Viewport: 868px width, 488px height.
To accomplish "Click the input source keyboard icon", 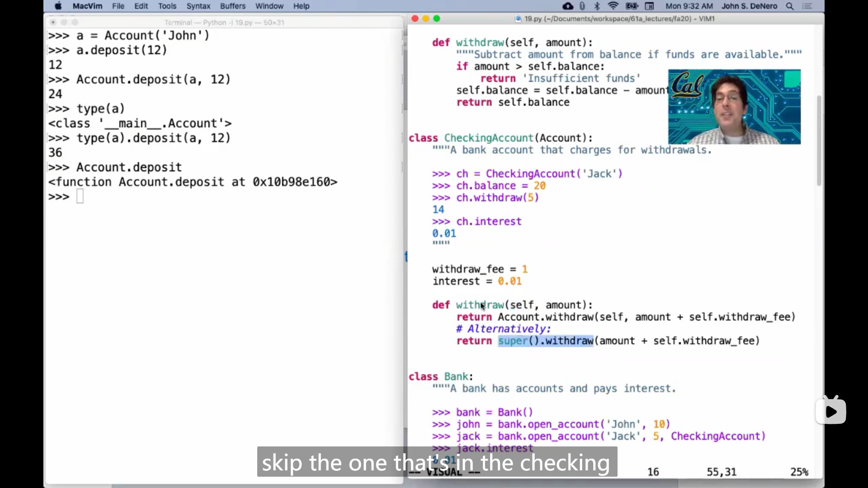I will point(649,6).
